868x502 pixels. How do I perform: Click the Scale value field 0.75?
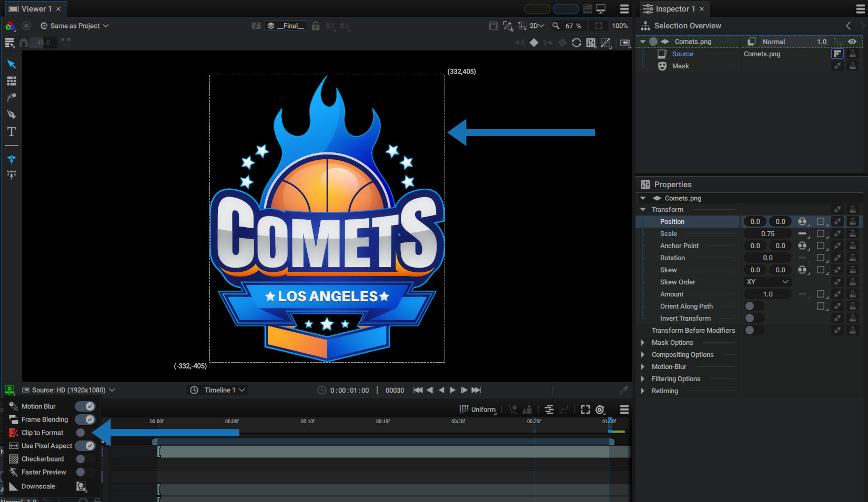(x=768, y=233)
